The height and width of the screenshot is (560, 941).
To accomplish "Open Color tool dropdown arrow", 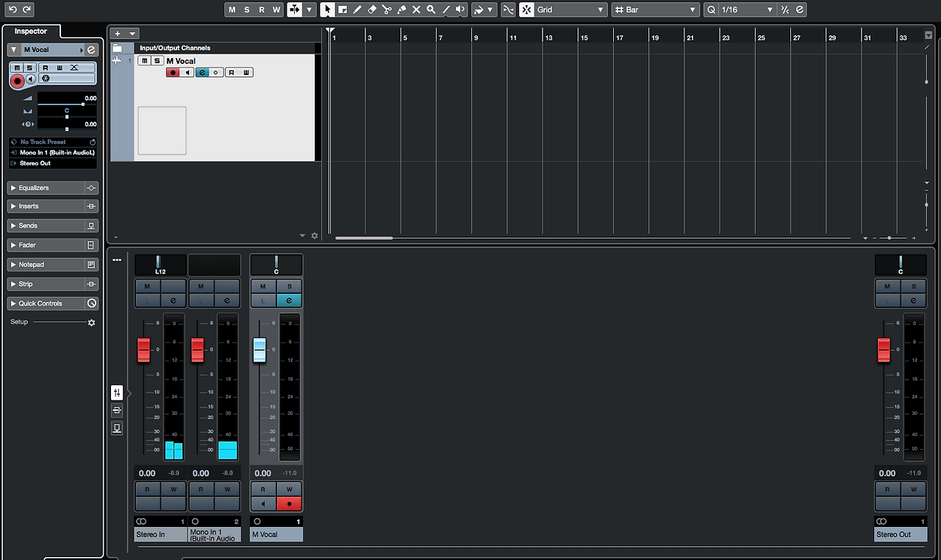I will [492, 10].
